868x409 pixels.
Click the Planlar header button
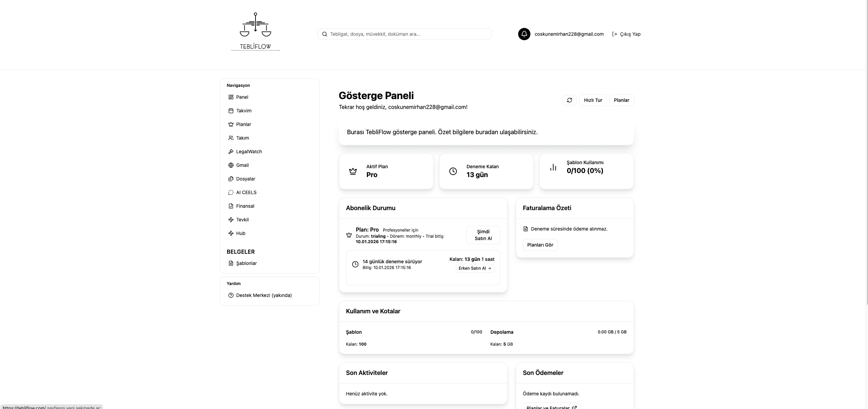(x=621, y=100)
